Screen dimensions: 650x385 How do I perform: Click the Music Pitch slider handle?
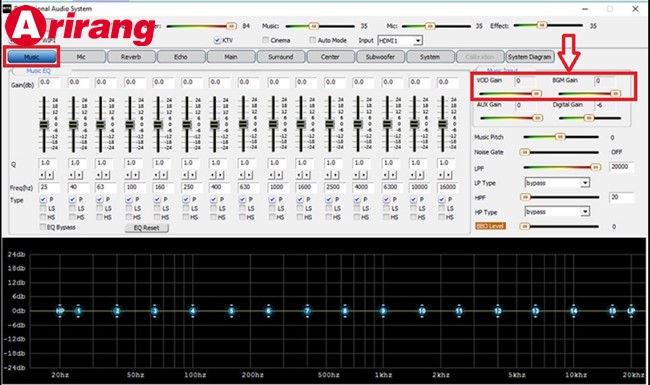pyautogui.click(x=560, y=137)
